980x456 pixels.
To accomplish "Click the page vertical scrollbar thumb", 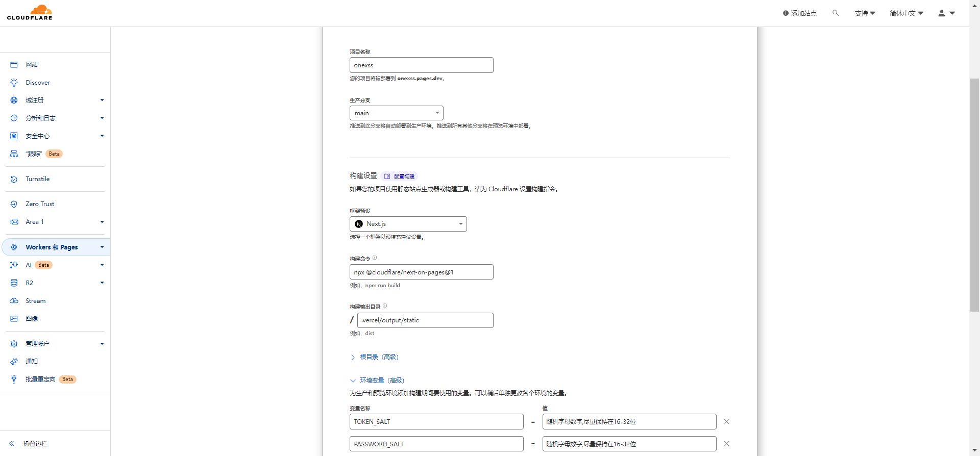I will click(974, 195).
